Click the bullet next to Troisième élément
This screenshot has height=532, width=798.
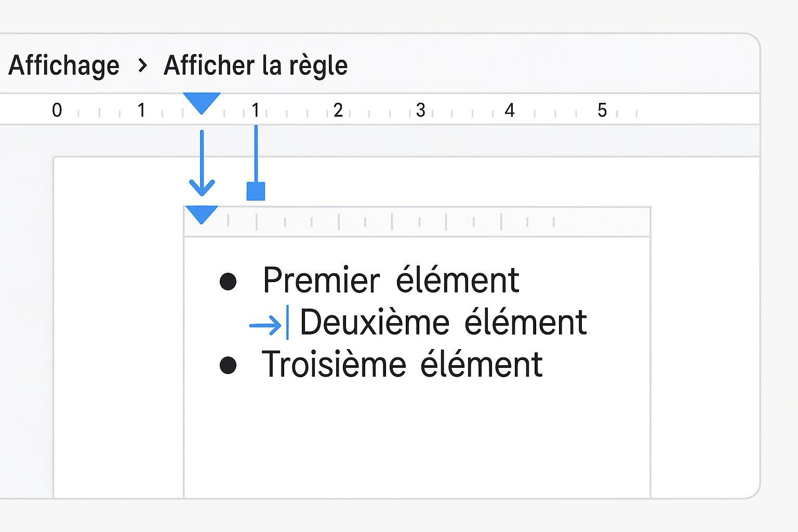point(228,365)
